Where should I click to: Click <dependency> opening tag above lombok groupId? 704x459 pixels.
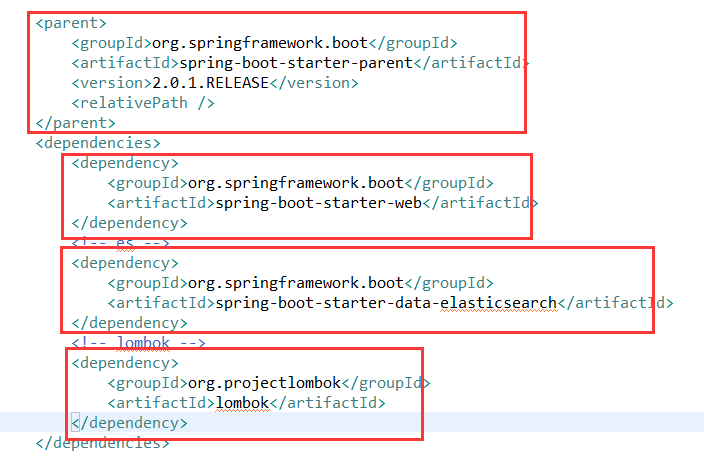tap(125, 363)
